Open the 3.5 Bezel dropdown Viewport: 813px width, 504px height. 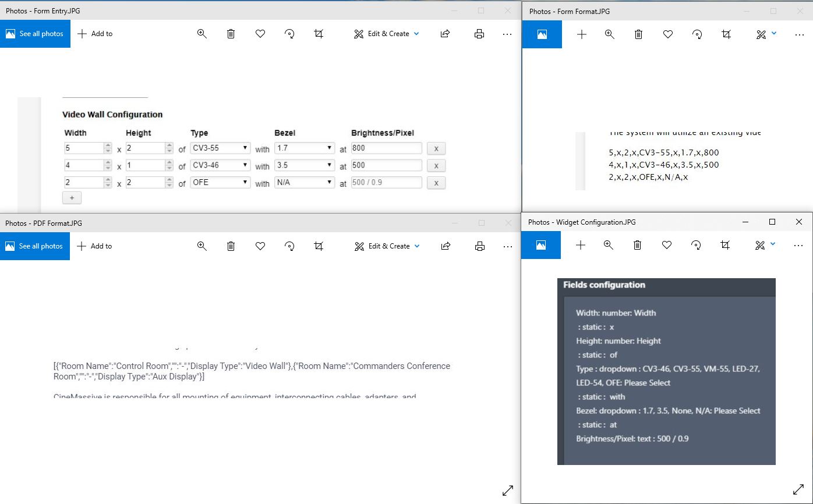click(304, 165)
